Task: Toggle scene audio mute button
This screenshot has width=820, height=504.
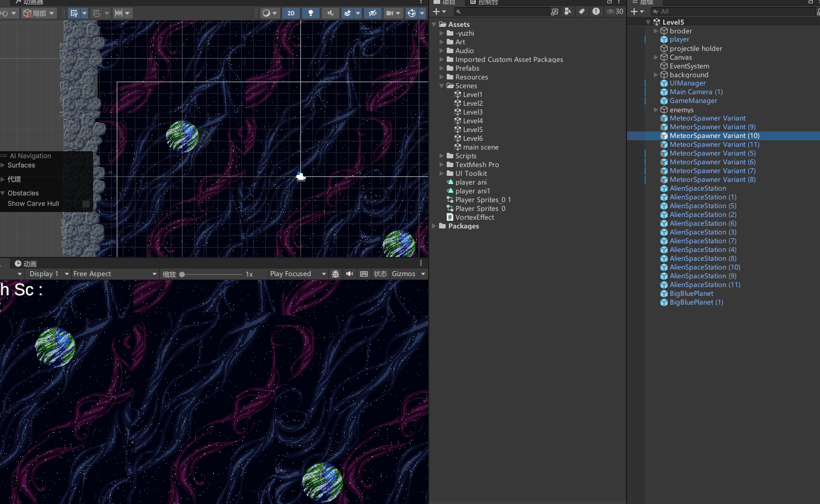Action: click(x=330, y=13)
